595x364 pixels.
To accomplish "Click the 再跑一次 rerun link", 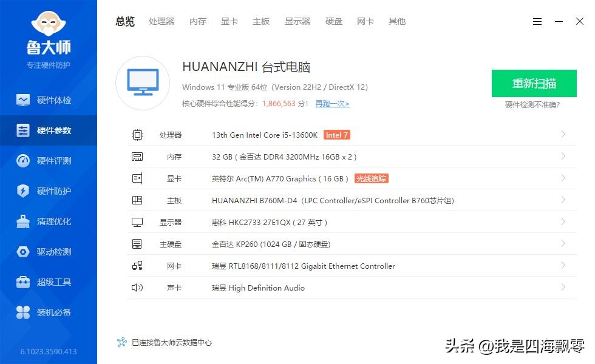I will point(331,103).
